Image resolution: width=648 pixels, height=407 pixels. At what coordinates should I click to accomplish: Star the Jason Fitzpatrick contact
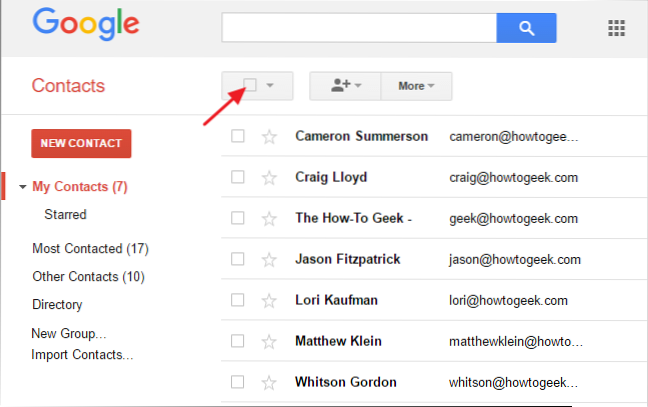(268, 260)
